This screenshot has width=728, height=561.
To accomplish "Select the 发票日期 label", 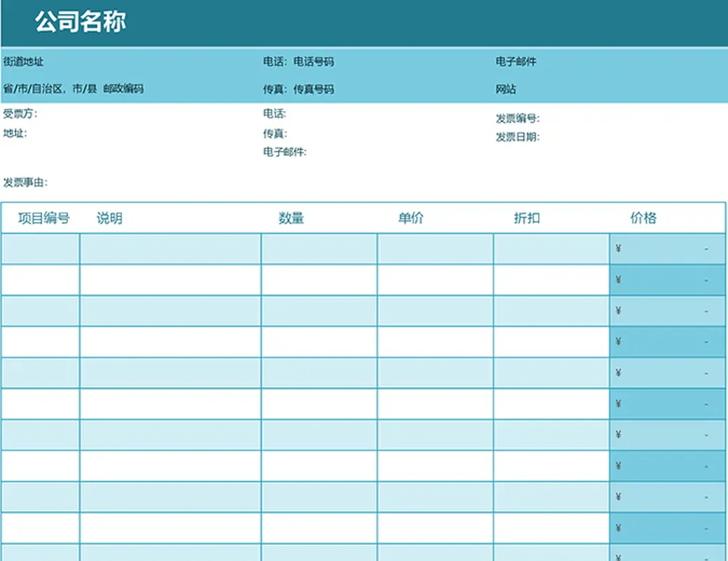I will [x=518, y=137].
